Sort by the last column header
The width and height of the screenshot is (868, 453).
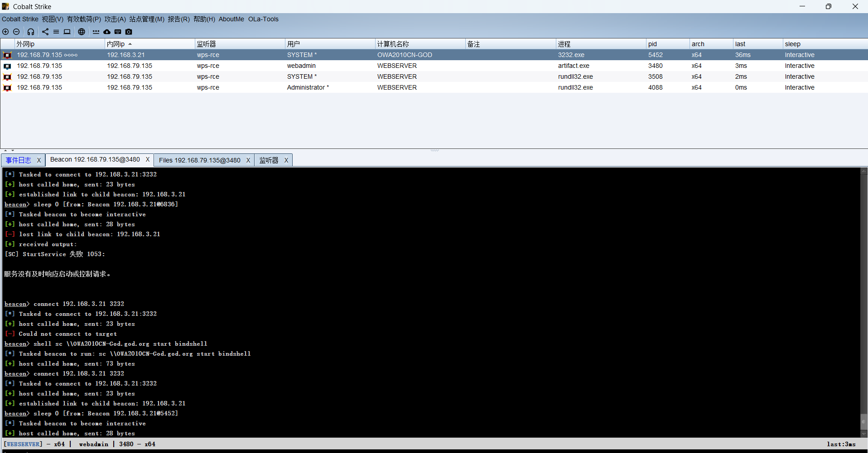758,44
